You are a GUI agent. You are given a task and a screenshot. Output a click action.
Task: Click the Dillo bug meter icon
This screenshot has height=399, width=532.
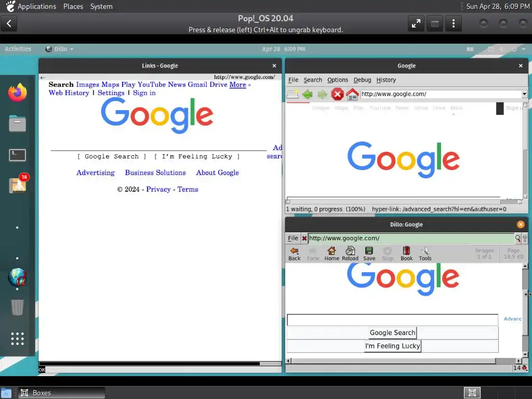[525, 368]
